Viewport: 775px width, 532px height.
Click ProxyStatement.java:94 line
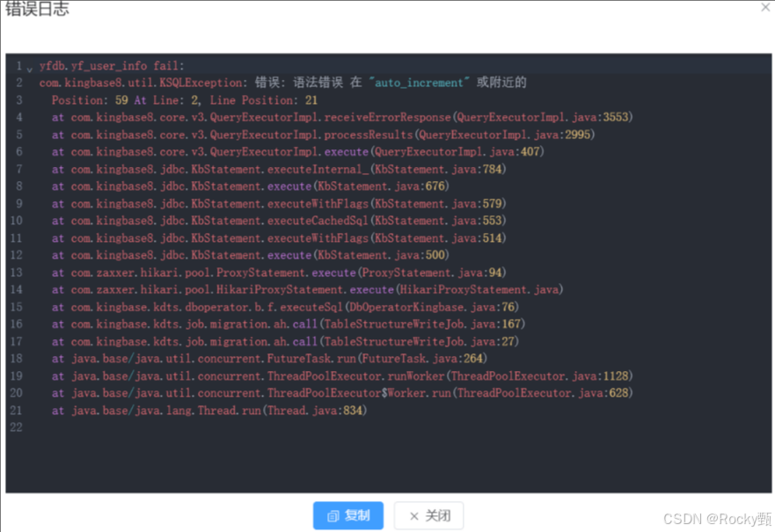tap(279, 273)
